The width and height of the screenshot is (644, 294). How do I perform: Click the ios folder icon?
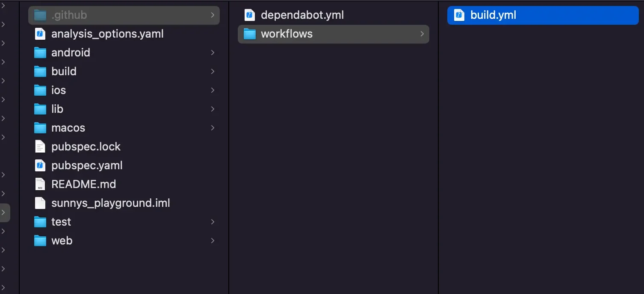40,90
